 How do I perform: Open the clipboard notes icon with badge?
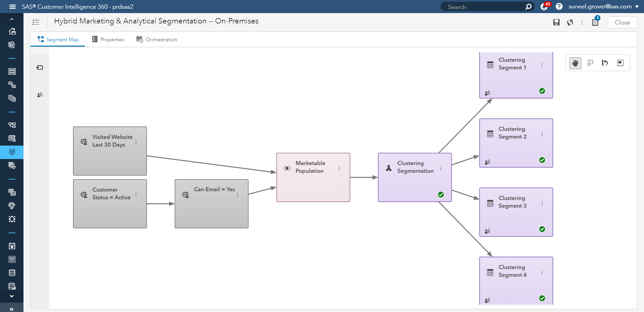click(x=595, y=22)
